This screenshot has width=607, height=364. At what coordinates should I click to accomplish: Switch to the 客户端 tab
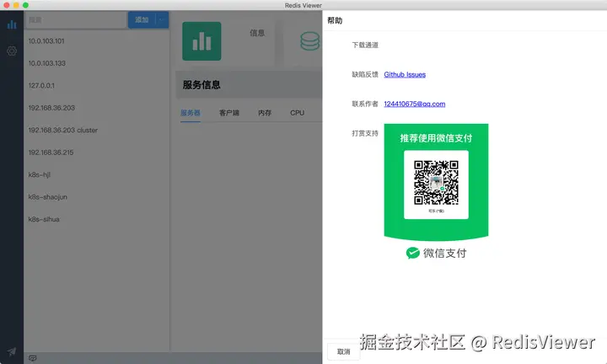(228, 113)
